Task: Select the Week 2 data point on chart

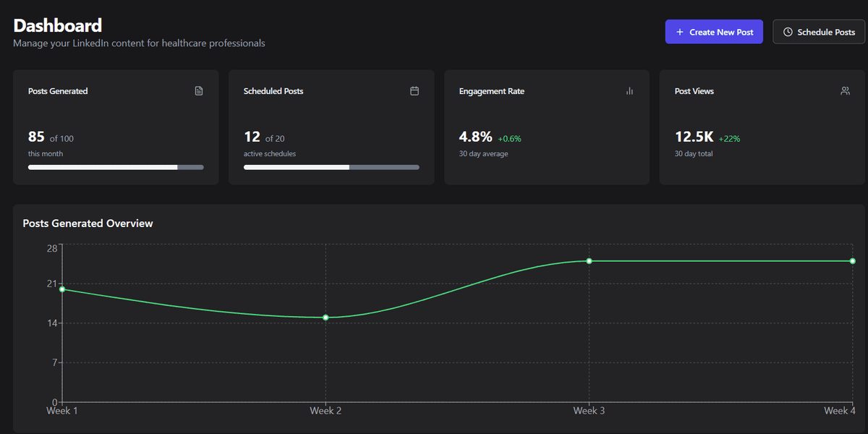Action: [x=325, y=318]
